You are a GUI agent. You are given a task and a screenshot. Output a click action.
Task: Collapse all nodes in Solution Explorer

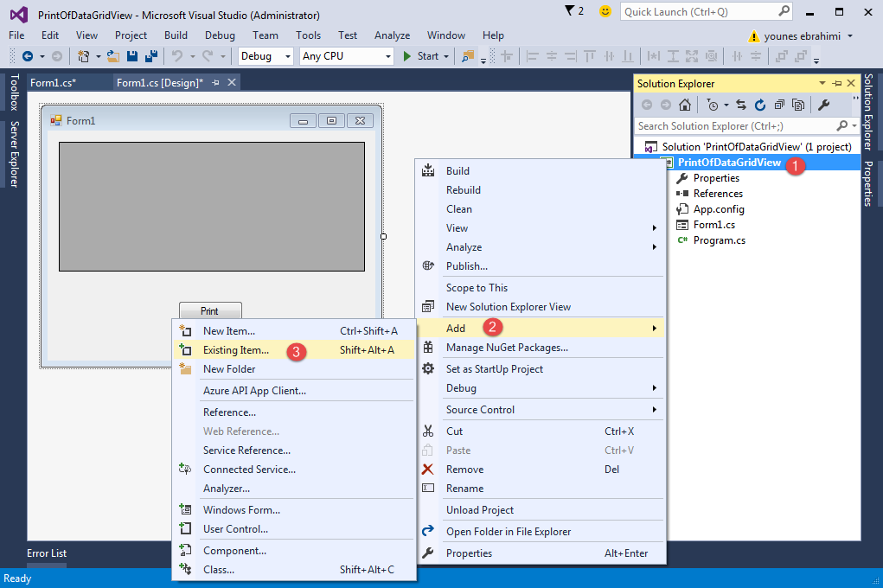tap(779, 105)
